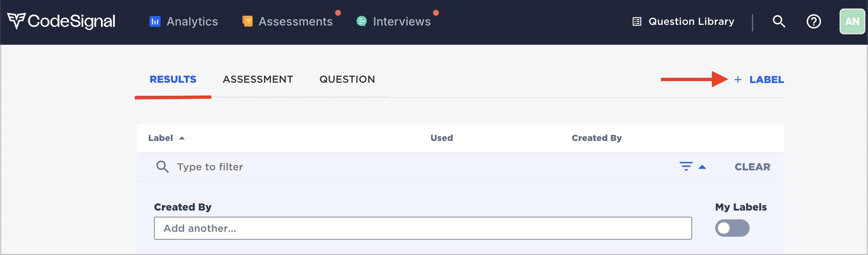Open search with the magnifier icon
This screenshot has height=255, width=868.
pos(779,22)
